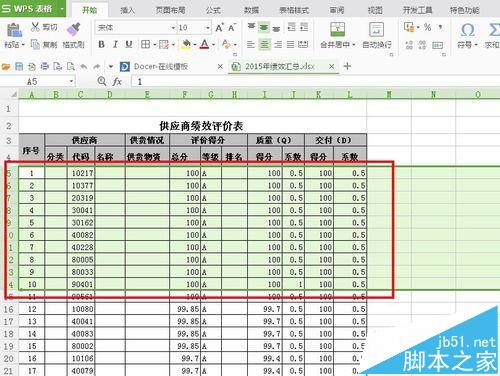Expand the font name dropdown
This screenshot has width=500, height=376.
(x=173, y=28)
